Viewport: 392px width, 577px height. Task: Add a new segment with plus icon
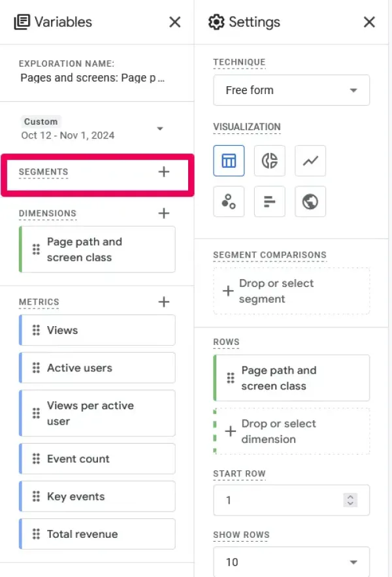click(164, 172)
